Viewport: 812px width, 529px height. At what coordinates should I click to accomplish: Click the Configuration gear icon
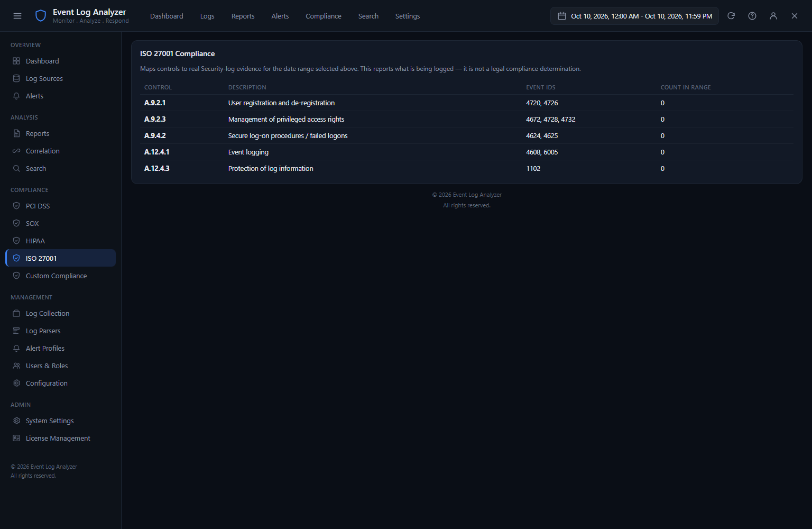(x=16, y=383)
